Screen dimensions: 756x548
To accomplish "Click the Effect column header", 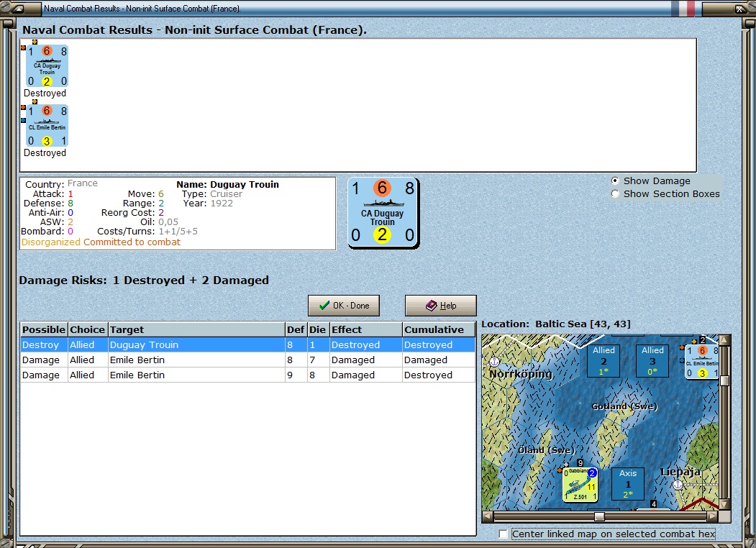I will 366,329.
